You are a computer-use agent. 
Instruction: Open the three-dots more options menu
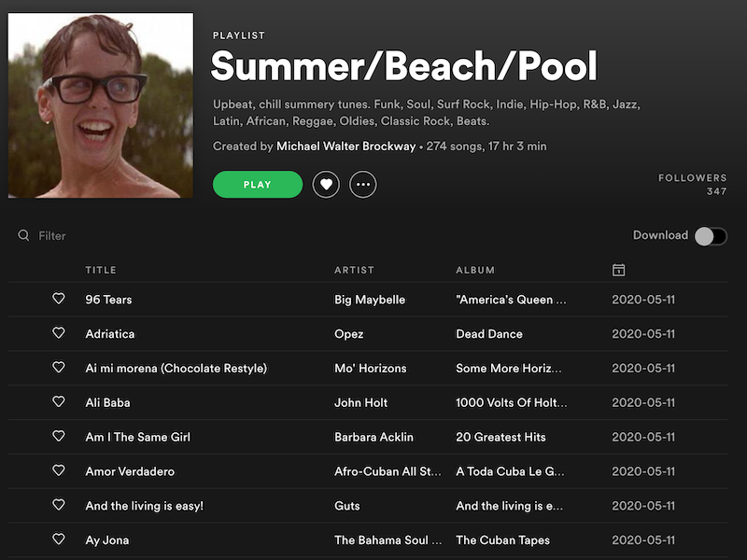click(363, 185)
